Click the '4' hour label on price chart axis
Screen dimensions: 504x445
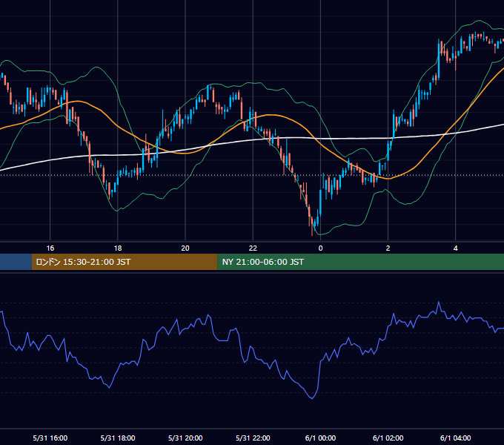tap(456, 248)
